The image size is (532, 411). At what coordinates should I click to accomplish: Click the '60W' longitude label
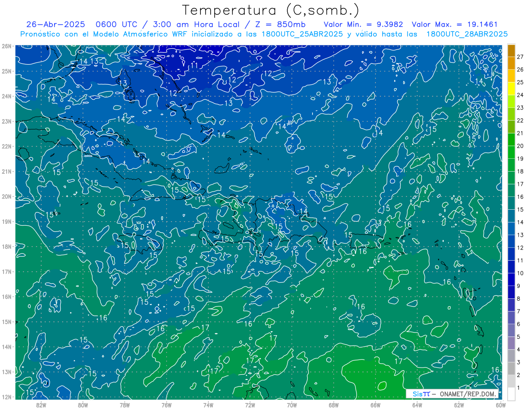pyautogui.click(x=501, y=405)
